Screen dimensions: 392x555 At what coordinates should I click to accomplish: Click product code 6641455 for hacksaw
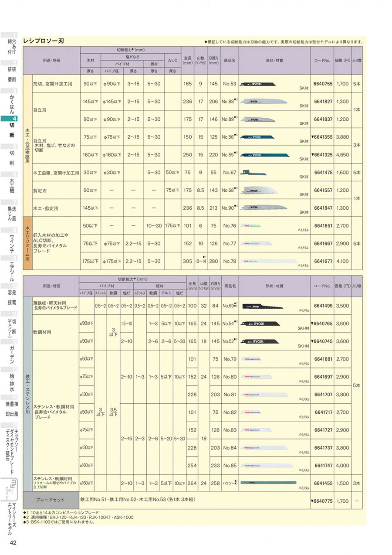point(323,482)
